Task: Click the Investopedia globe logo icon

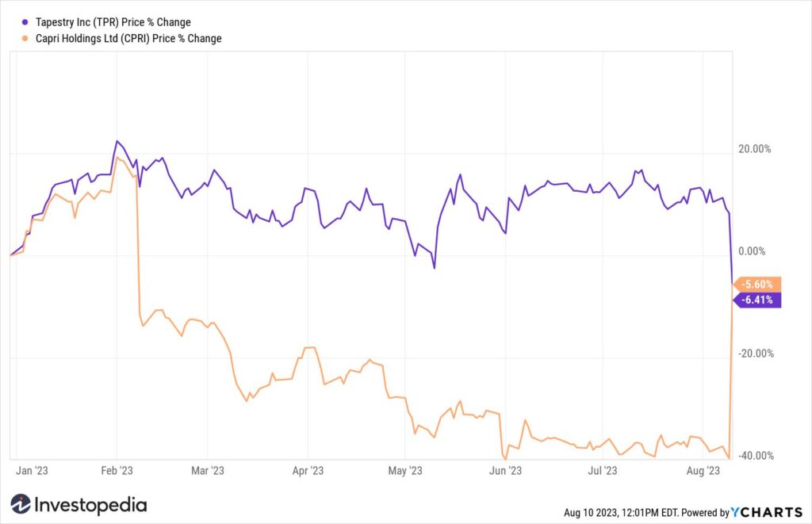Action: (21, 504)
